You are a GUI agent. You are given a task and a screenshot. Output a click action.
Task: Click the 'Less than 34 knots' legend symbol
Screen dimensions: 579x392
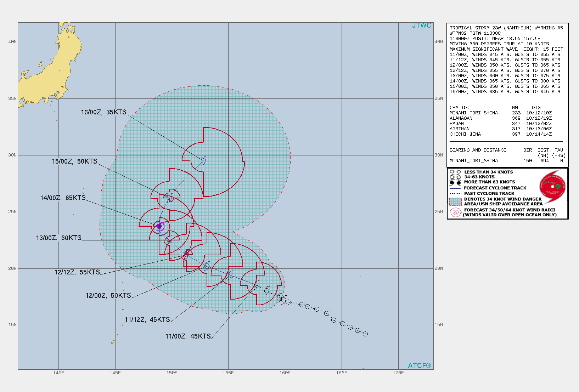455,172
